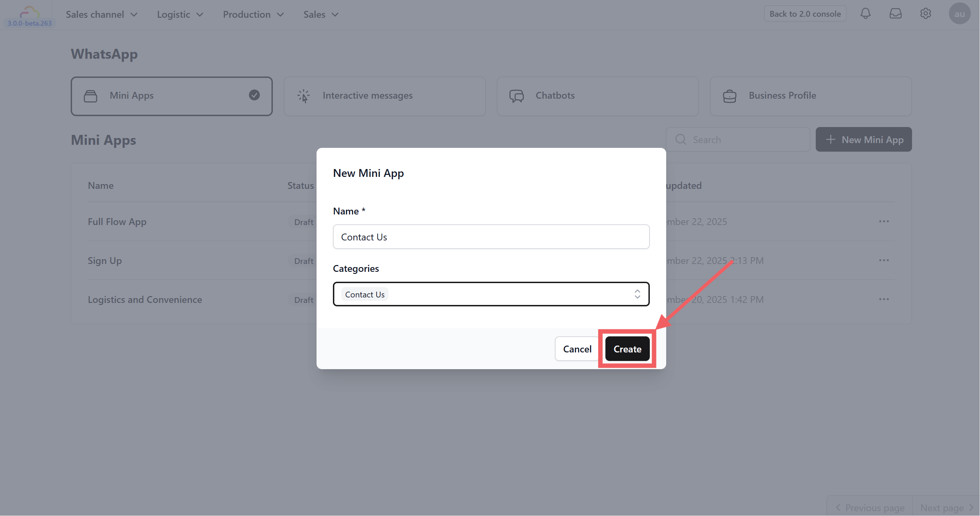Click the 3.0.0-beta.263 version label

pos(29,23)
